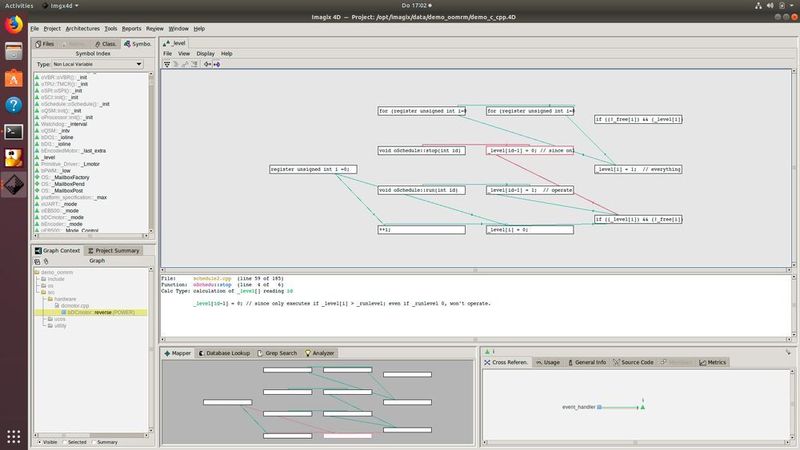Open the Architectures menu
800x450 pixels.
83,29
